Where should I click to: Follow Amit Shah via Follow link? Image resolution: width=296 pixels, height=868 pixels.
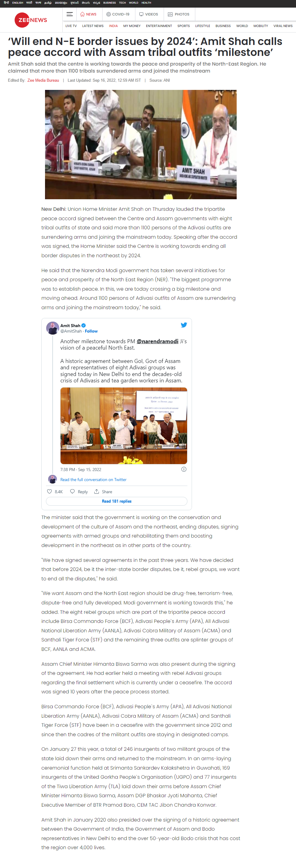[91, 331]
